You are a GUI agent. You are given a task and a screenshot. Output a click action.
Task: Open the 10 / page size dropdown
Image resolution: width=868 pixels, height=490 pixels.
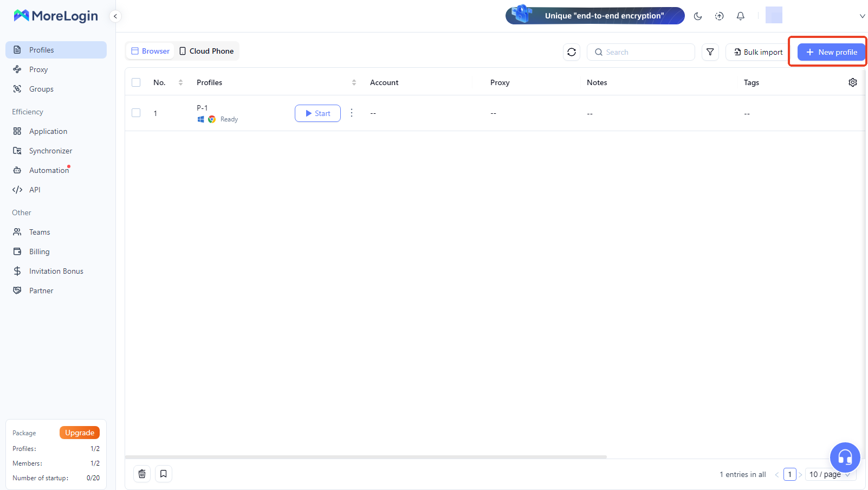(829, 474)
